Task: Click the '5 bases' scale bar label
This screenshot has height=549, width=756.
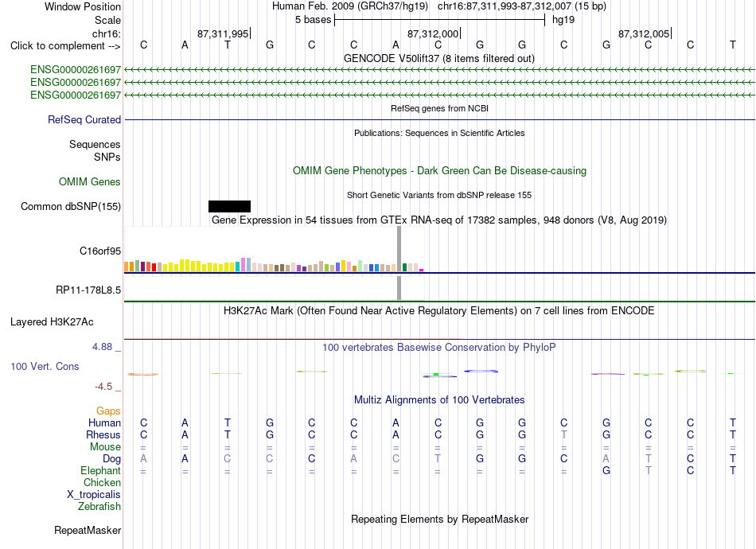Action: coord(314,20)
